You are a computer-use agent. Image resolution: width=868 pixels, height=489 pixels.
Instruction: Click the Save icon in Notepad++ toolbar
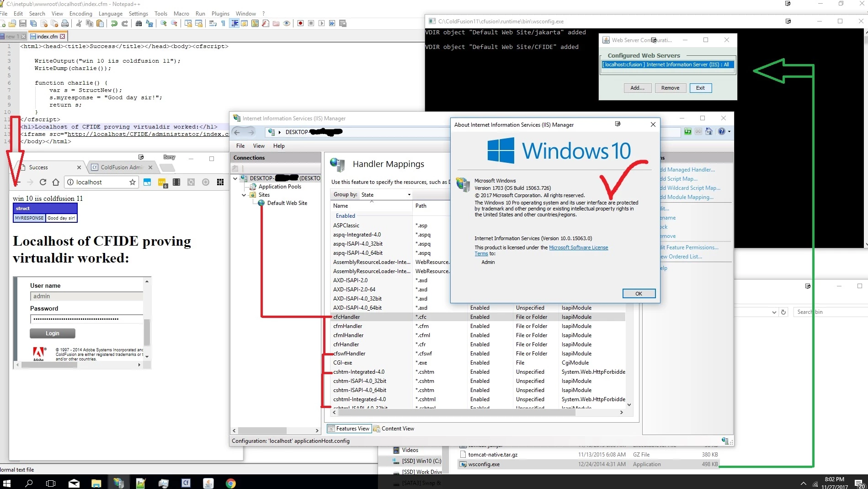[x=22, y=23]
